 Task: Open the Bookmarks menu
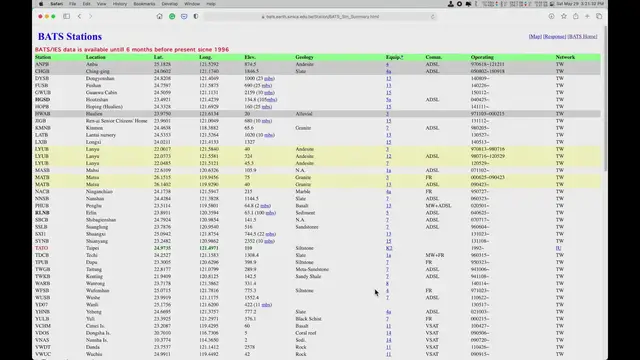click(x=144, y=4)
